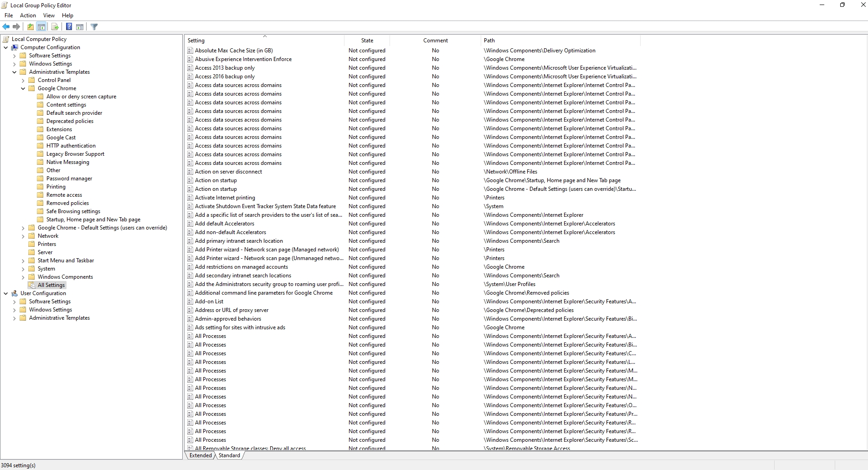Select Additional command line parameters for Google Chrome
This screenshot has width=868, height=470.
(264, 293)
